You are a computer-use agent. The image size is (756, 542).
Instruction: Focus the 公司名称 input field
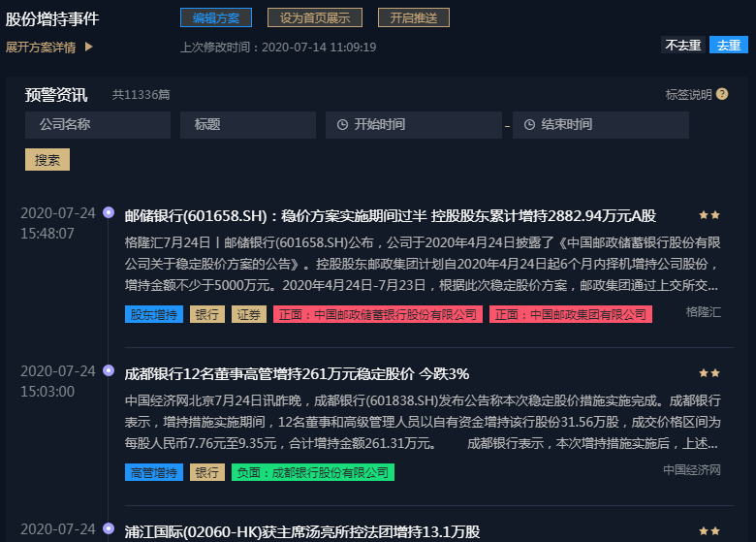coord(98,125)
